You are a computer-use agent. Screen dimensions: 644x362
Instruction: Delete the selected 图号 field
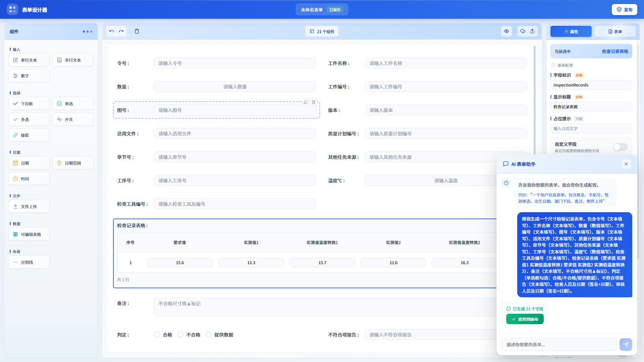click(314, 102)
